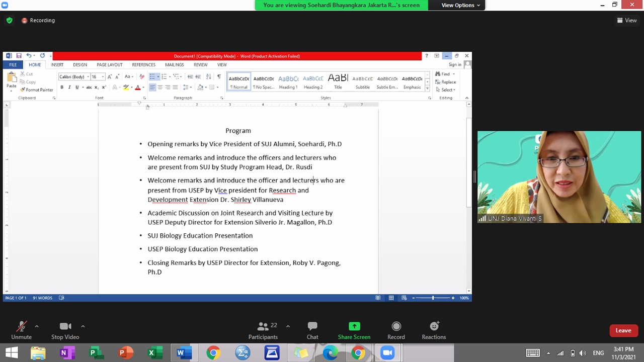Image resolution: width=644 pixels, height=362 pixels.
Task: Click the Undo arrow in Word title bar
Action: (29, 56)
